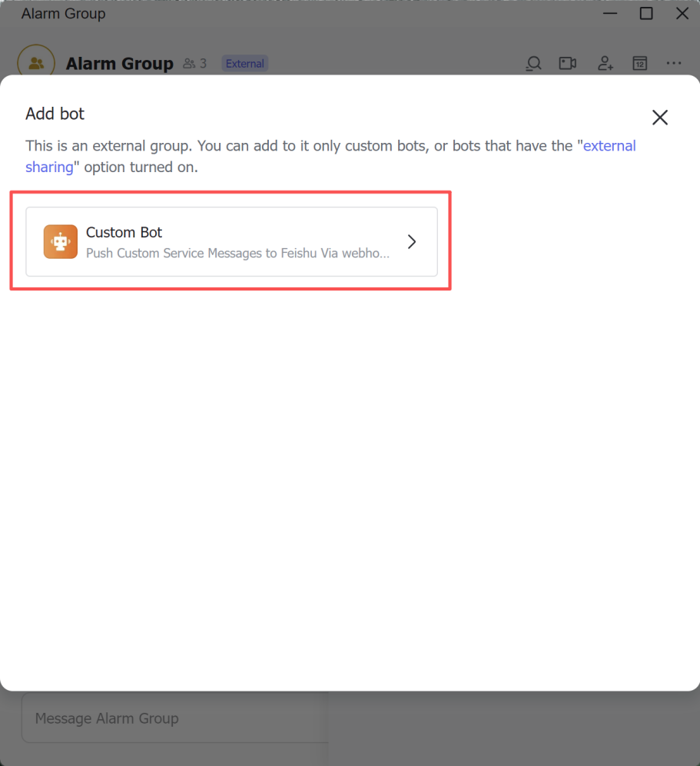Open the three-dot more options menu
The height and width of the screenshot is (766, 700).
(x=674, y=64)
